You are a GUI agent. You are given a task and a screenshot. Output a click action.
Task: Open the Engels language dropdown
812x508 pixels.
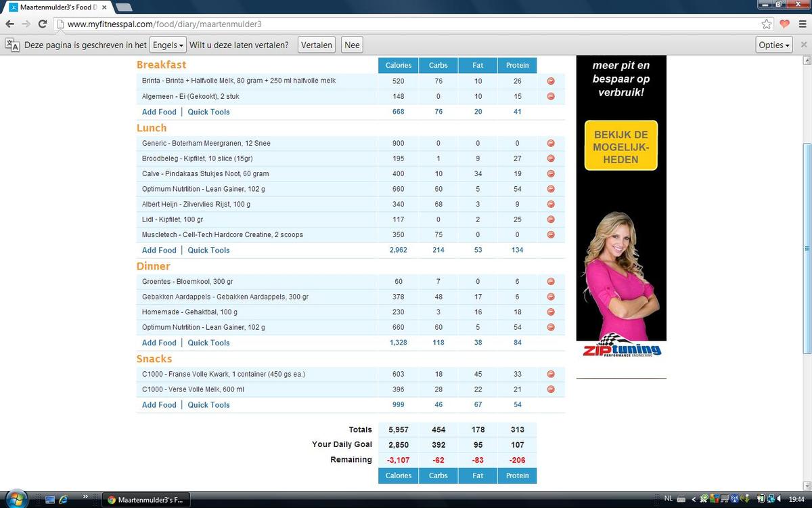coord(168,45)
